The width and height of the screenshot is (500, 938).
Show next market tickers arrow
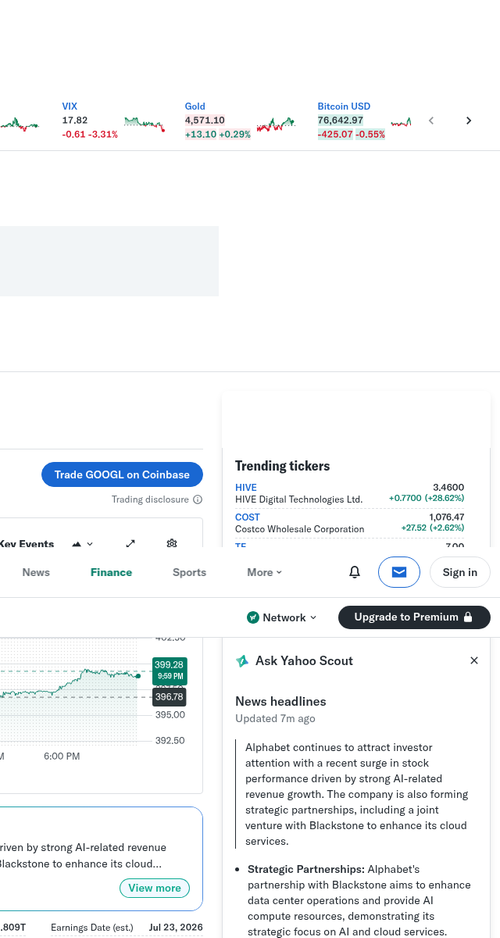tap(468, 120)
